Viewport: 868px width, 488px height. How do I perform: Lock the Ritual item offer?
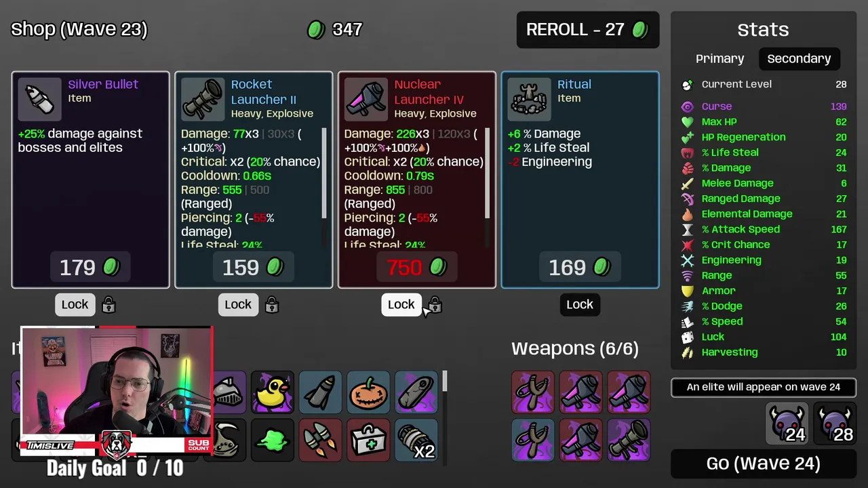(x=580, y=304)
